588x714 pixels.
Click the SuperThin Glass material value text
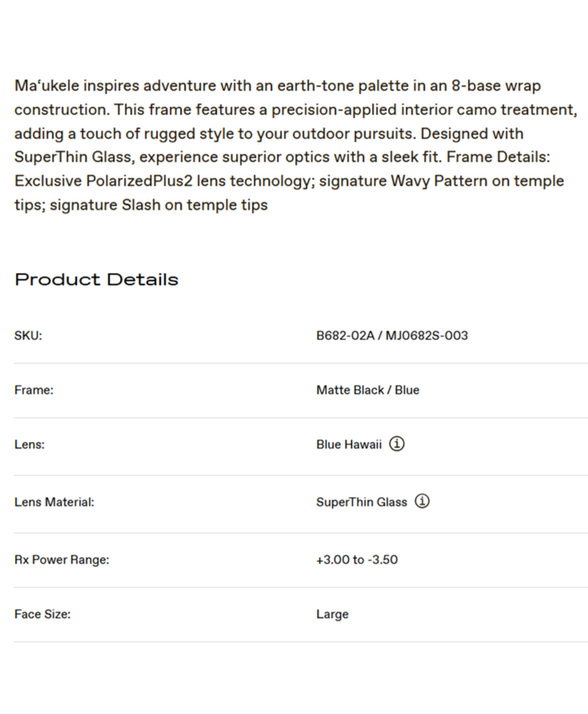(x=361, y=502)
